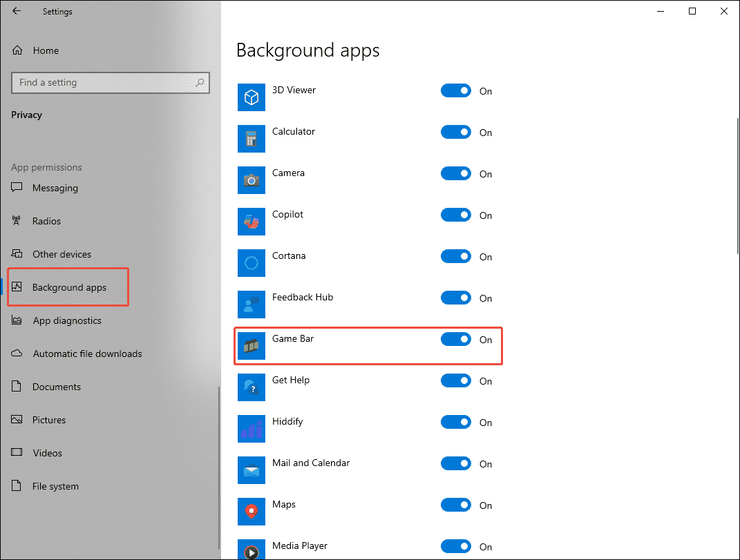Click the Hiddify app icon
This screenshot has width=740, height=560.
252,429
